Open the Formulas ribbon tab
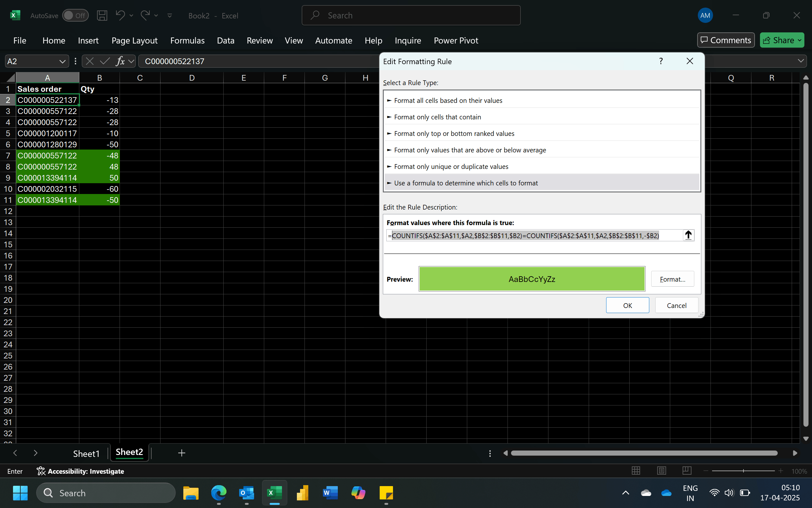 coord(187,41)
